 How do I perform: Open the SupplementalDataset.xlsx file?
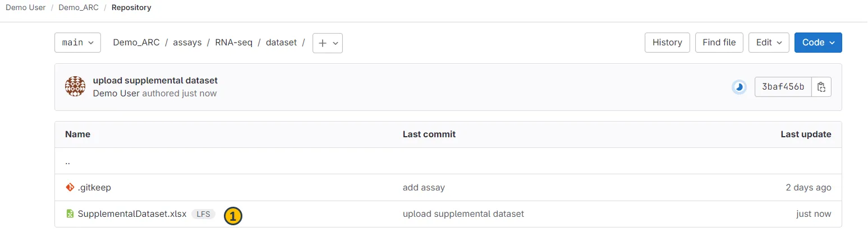pos(132,214)
